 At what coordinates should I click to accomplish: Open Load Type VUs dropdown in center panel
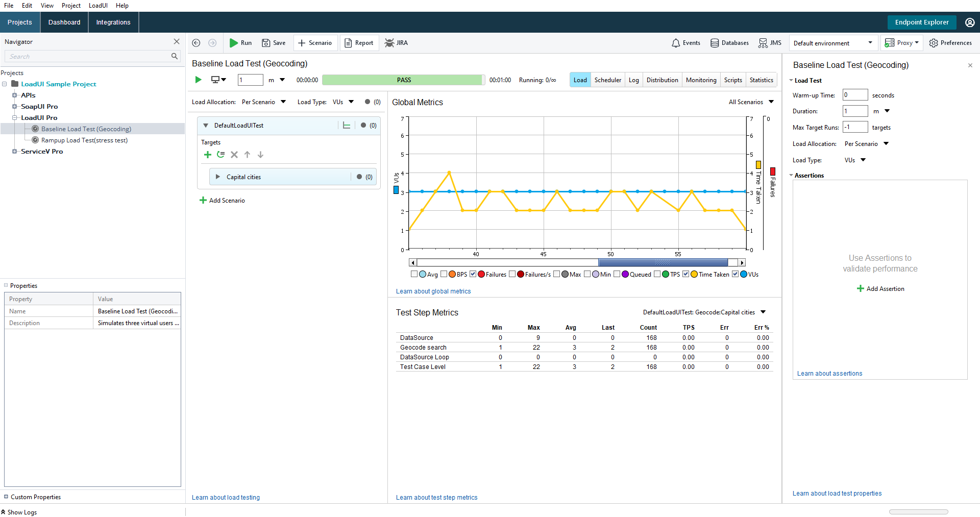343,102
